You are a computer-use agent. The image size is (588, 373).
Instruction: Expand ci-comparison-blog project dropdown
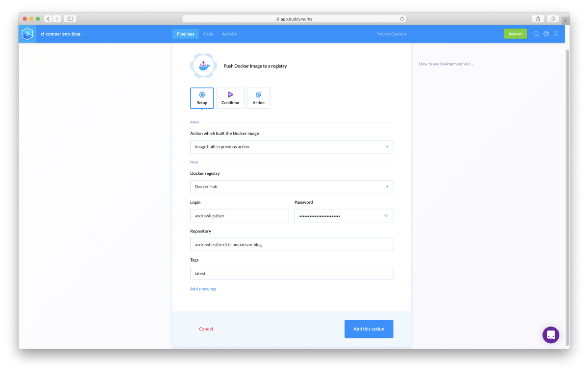[x=63, y=34]
